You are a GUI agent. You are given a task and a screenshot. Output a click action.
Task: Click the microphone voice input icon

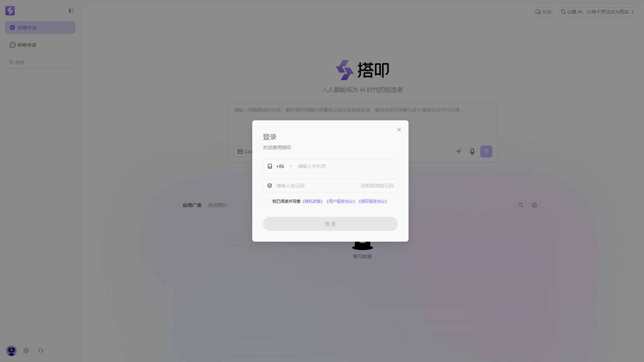[x=472, y=152]
